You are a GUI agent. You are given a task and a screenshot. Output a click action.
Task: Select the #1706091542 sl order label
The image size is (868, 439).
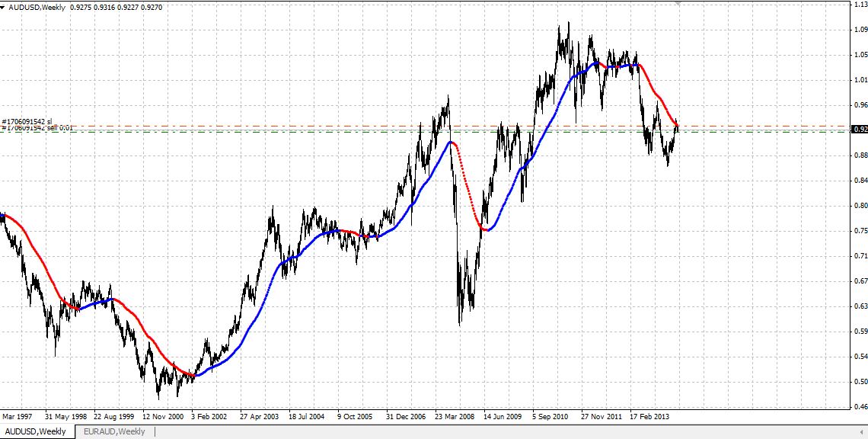pos(27,121)
